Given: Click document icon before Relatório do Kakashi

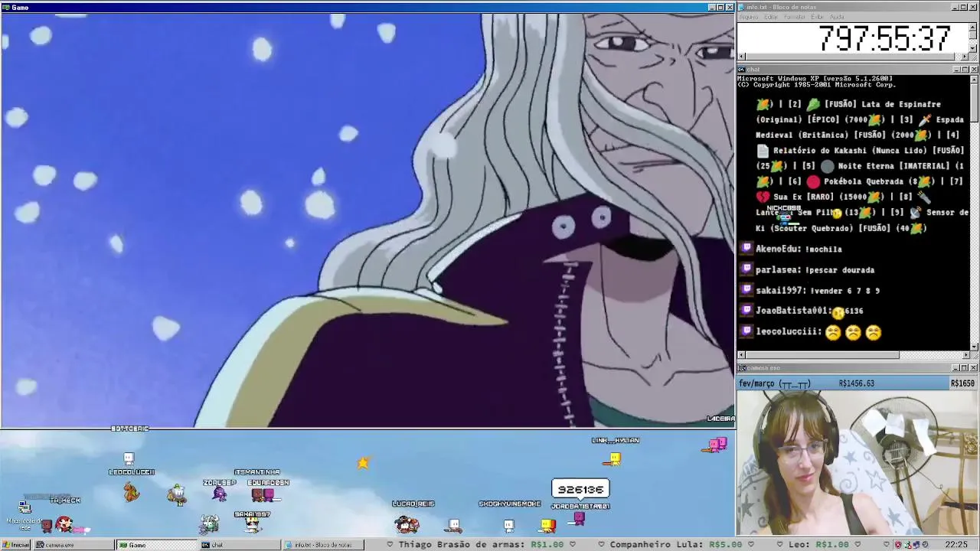Looking at the screenshot, I should coord(763,151).
